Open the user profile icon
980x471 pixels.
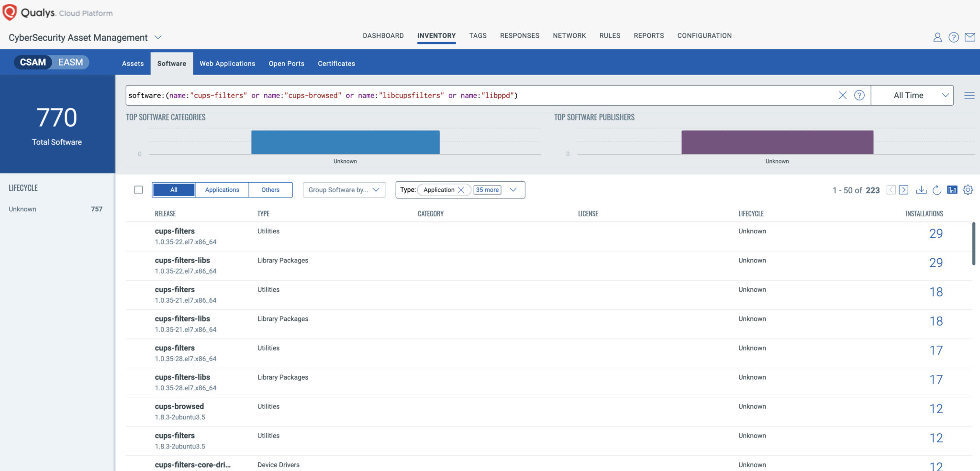click(937, 37)
